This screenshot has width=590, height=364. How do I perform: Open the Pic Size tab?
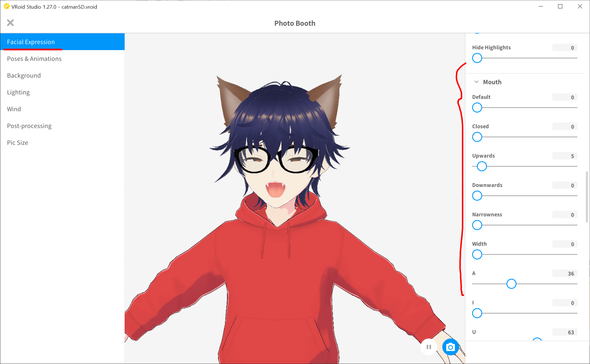coord(18,143)
